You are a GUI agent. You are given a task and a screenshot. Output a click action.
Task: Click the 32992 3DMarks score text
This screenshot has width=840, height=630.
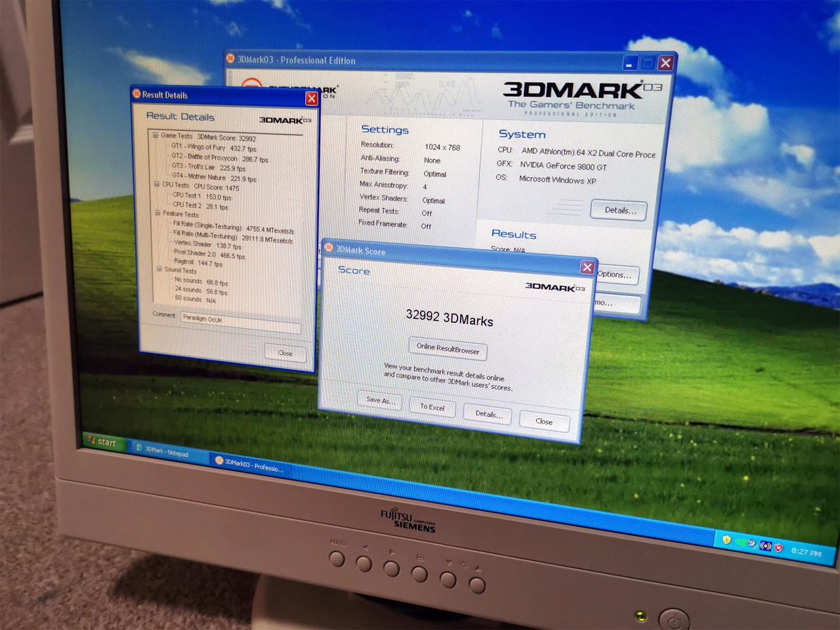coord(450,318)
